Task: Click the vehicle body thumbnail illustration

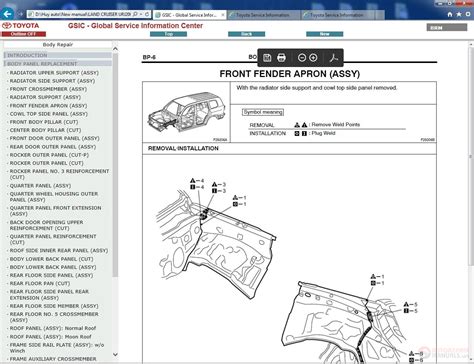Action: 187,113
